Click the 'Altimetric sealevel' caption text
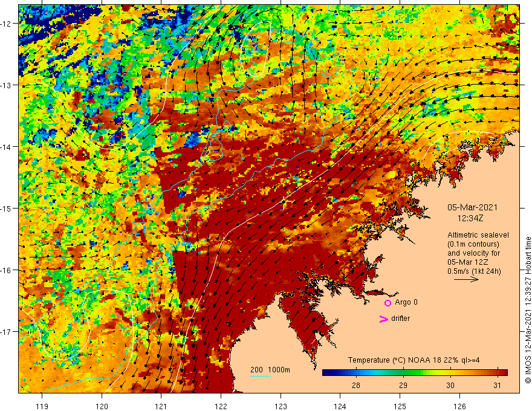Screen dimensions: 532x411 point(478,235)
